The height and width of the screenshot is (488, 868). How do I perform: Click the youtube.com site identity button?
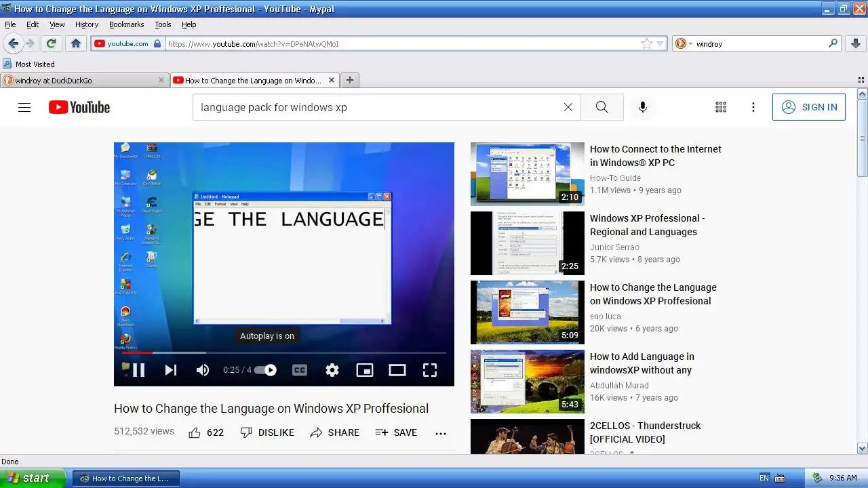pyautogui.click(x=127, y=43)
